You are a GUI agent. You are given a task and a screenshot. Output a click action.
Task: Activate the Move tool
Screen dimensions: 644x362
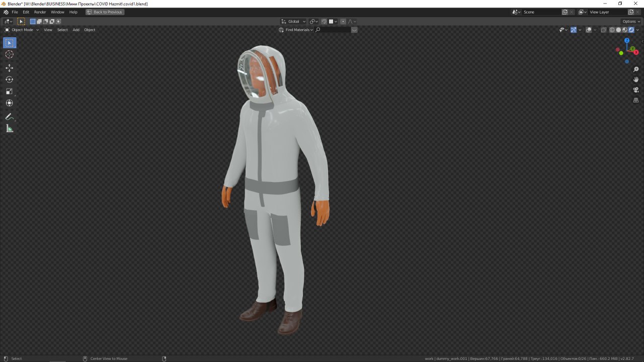pos(9,67)
